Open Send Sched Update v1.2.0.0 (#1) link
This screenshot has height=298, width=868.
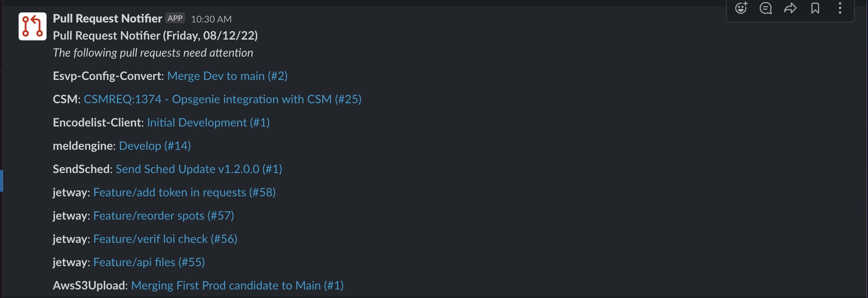(199, 169)
